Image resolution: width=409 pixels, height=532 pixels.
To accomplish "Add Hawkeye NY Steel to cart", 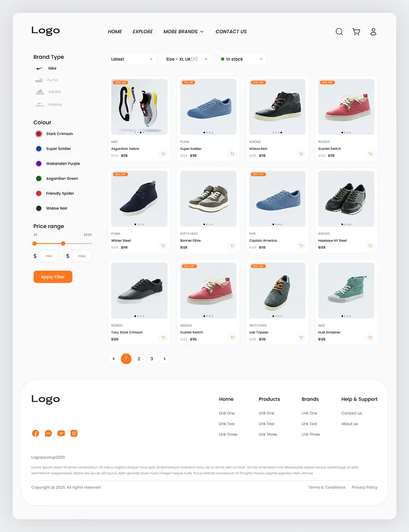I will 370,245.
